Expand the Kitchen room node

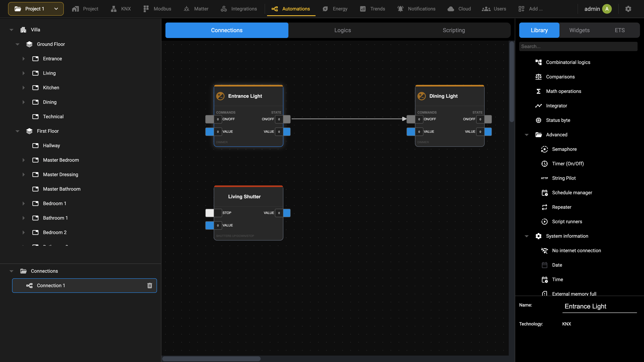click(24, 88)
